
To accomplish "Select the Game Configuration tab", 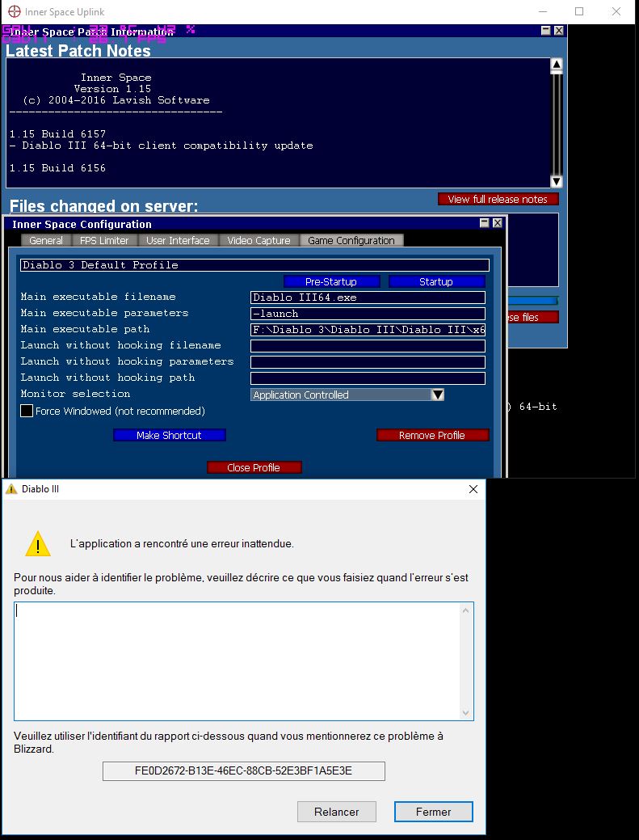I will pos(351,241).
